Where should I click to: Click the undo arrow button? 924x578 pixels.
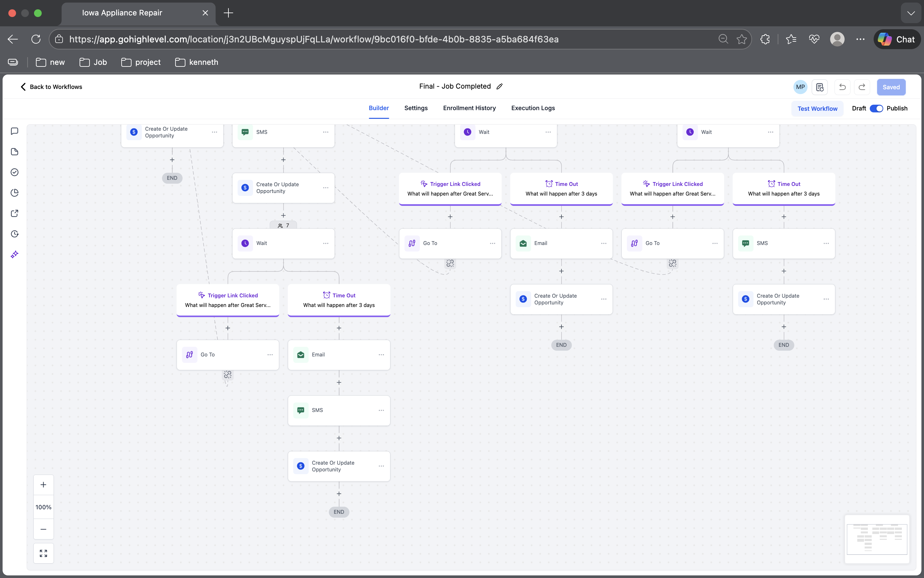pyautogui.click(x=842, y=87)
